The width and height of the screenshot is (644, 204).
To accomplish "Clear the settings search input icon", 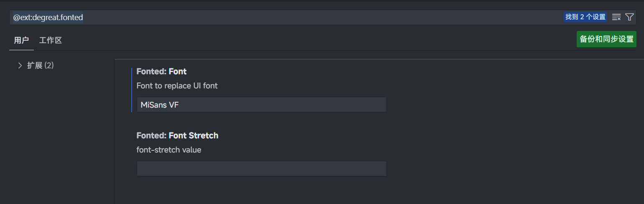I will [616, 17].
